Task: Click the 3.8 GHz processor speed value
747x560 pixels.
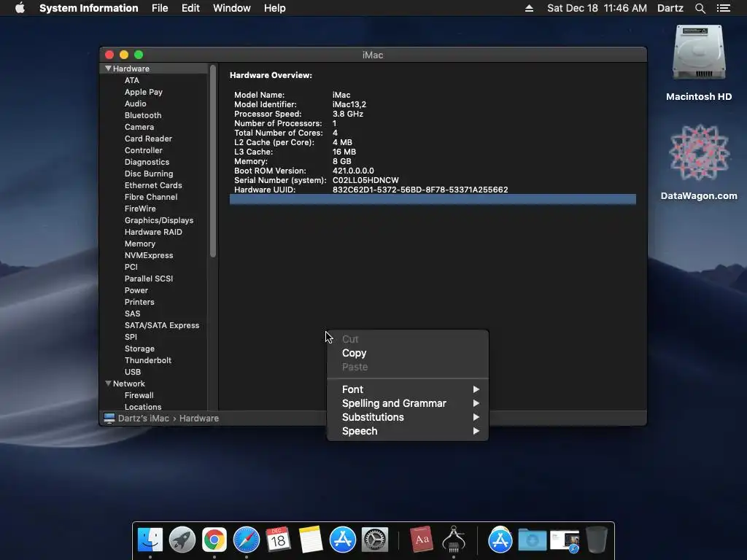Action: [348, 114]
